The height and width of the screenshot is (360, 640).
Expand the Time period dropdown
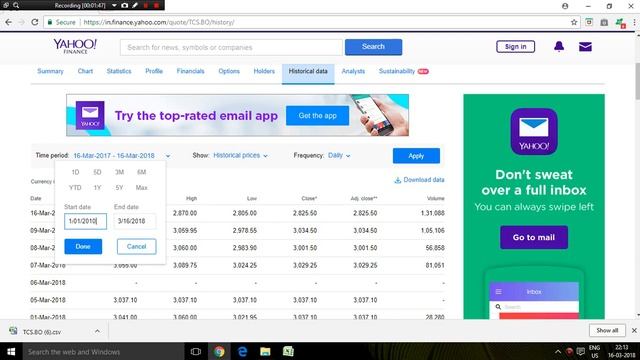coord(168,156)
